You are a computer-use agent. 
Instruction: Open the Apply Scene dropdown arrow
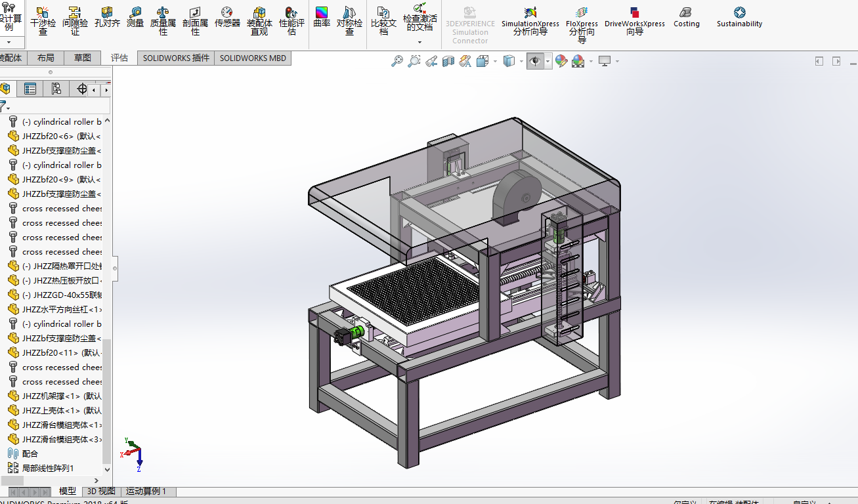(591, 61)
